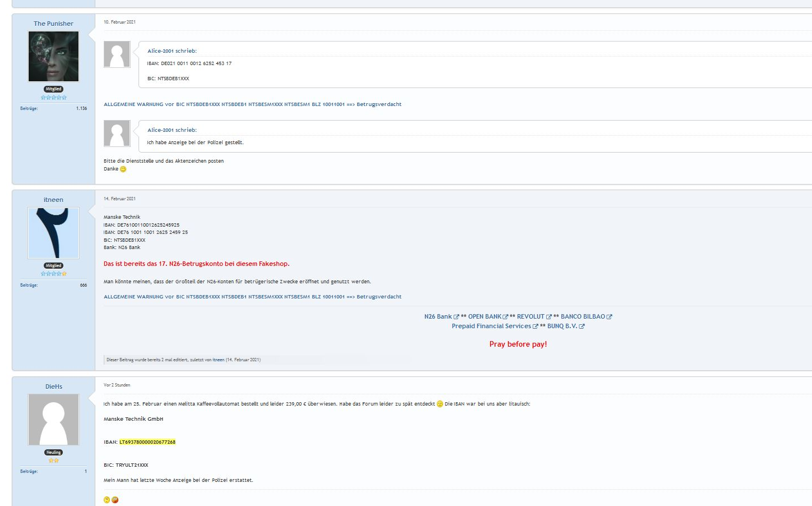
Task: Click the external link icon next to Prepaid Financial Services
Action: coord(536,326)
